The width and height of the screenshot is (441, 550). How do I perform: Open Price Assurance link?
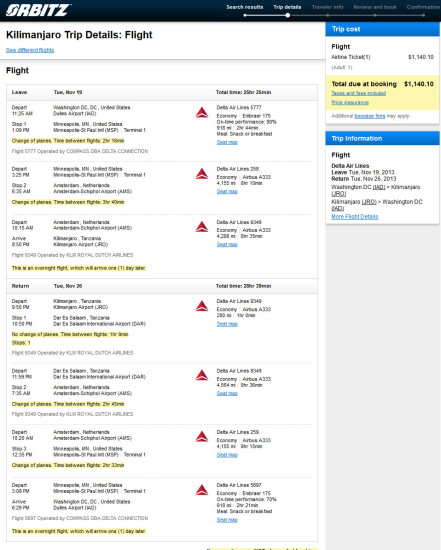click(x=350, y=102)
